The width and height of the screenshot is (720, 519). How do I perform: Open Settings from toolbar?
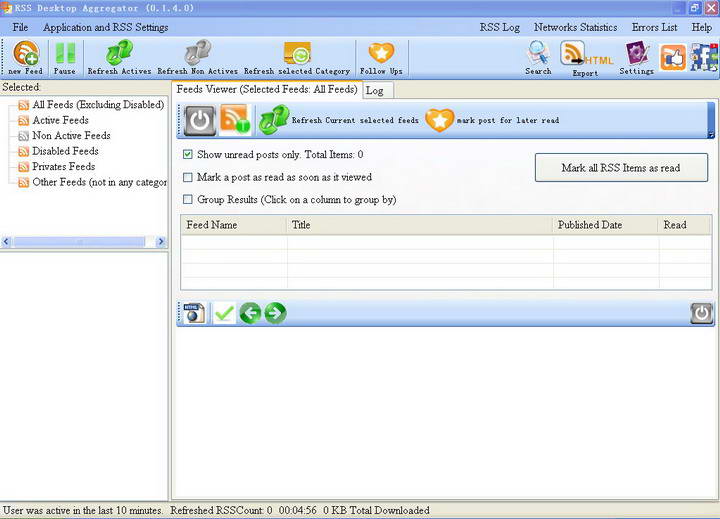click(x=636, y=57)
